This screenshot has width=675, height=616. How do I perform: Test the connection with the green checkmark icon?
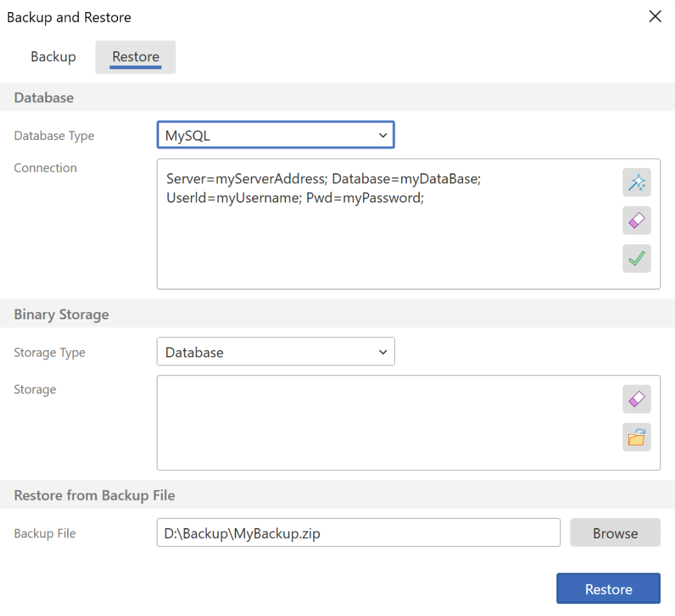pos(636,259)
